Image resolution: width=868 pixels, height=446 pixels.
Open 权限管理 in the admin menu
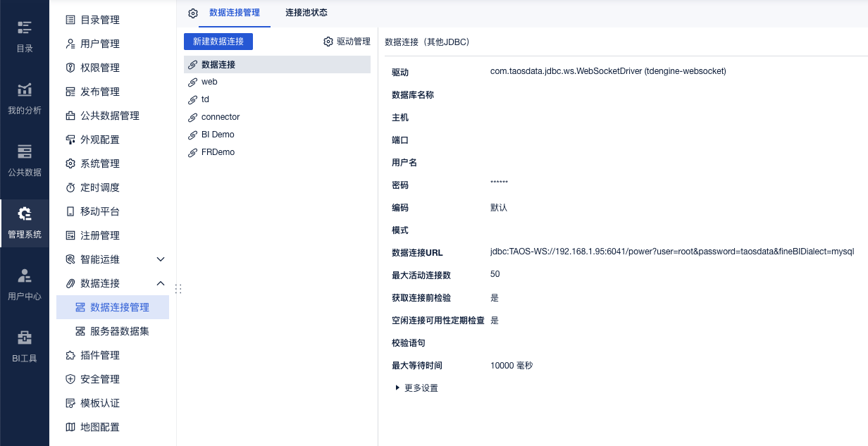tap(99, 68)
